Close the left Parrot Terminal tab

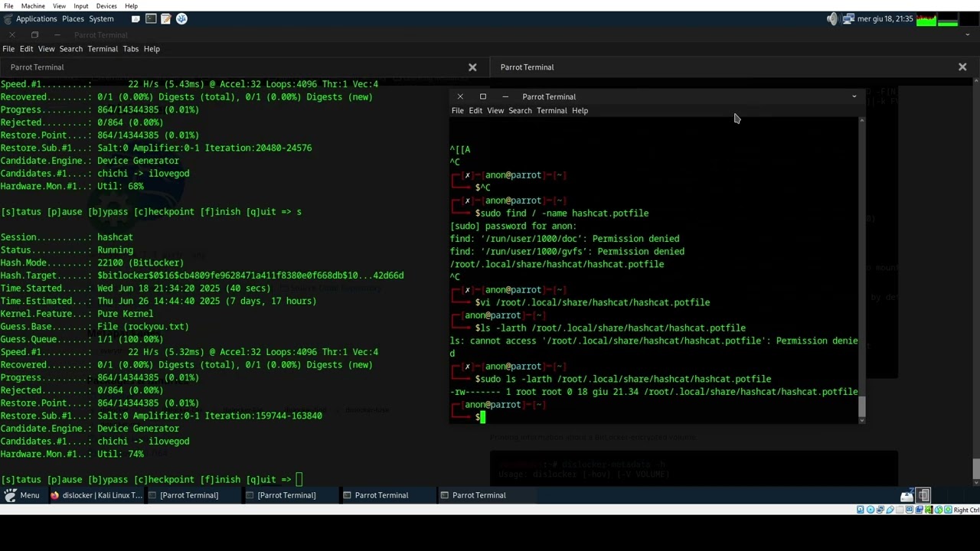[472, 67]
